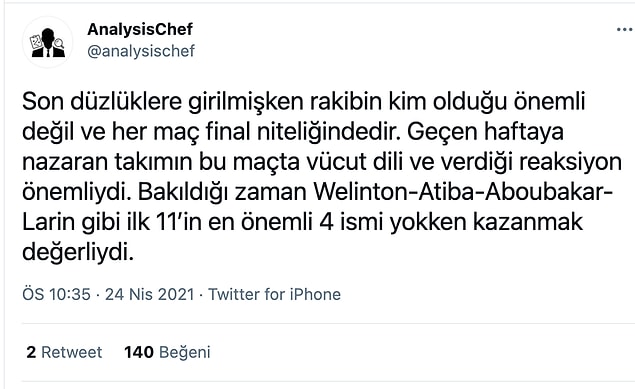This screenshot has height=389, width=635.
Task: Click the ÖS 10:35 timestamp
Action: coord(56,294)
